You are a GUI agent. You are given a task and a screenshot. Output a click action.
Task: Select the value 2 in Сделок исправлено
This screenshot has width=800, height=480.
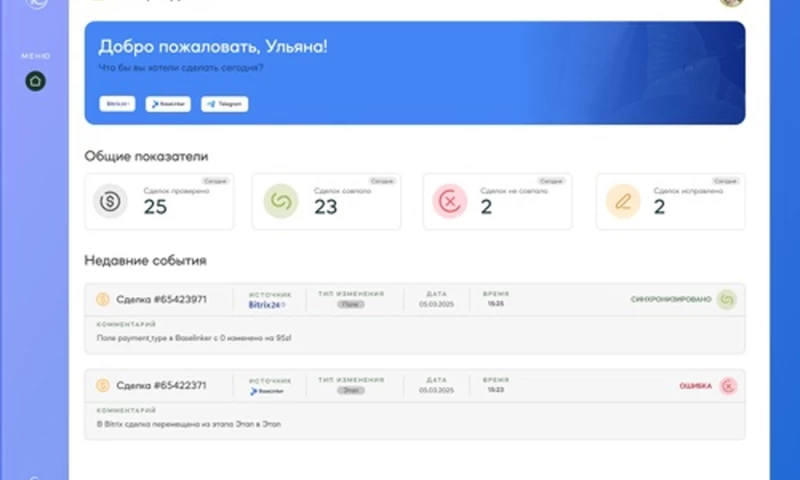tap(660, 207)
